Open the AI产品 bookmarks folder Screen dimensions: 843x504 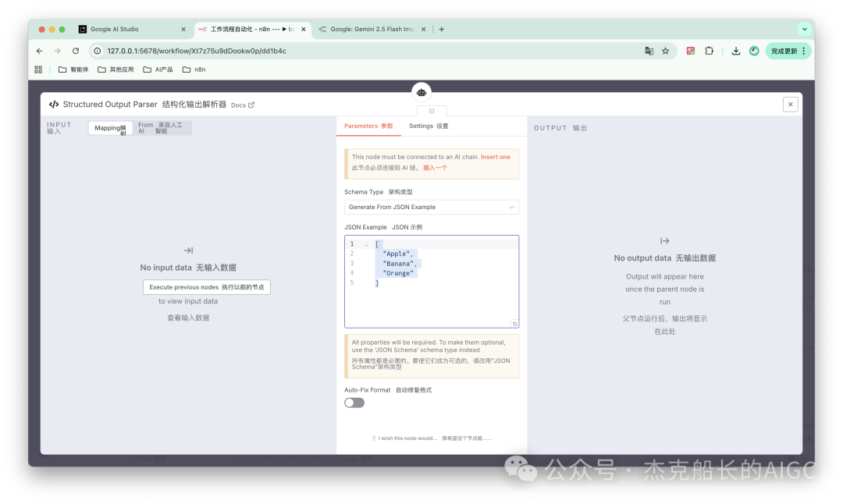pyautogui.click(x=158, y=69)
